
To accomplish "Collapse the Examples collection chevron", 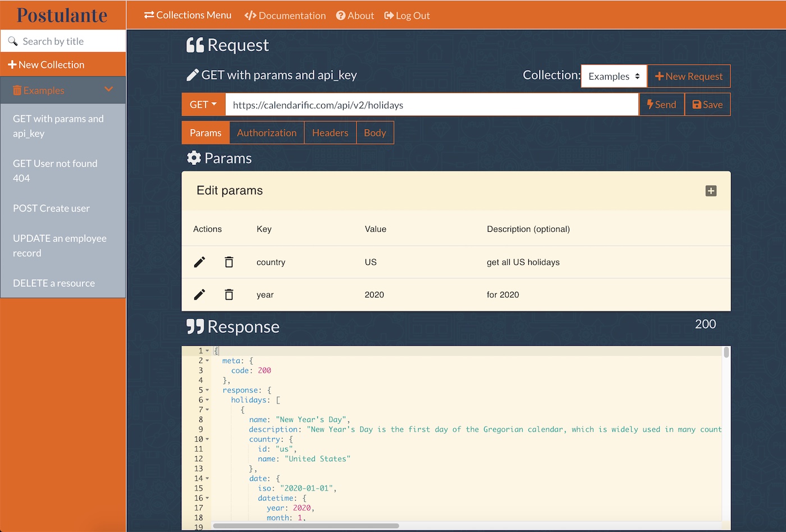I will pyautogui.click(x=109, y=89).
